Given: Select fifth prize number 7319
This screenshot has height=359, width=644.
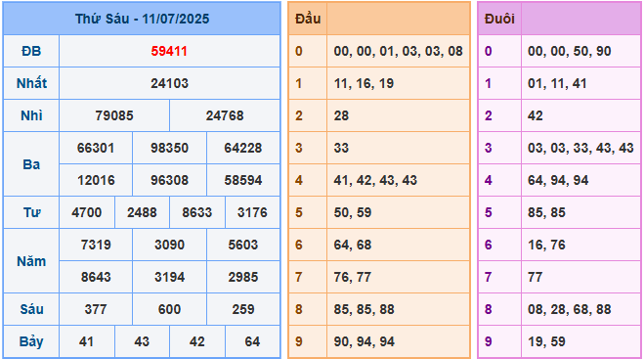Looking at the screenshot, I should pos(96,245).
